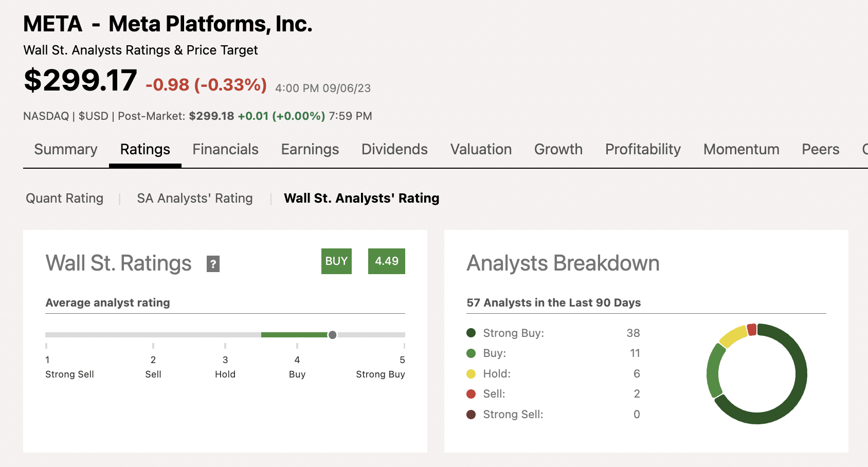The width and height of the screenshot is (868, 467).
Task: Click the Hold count 6
Action: tap(637, 374)
